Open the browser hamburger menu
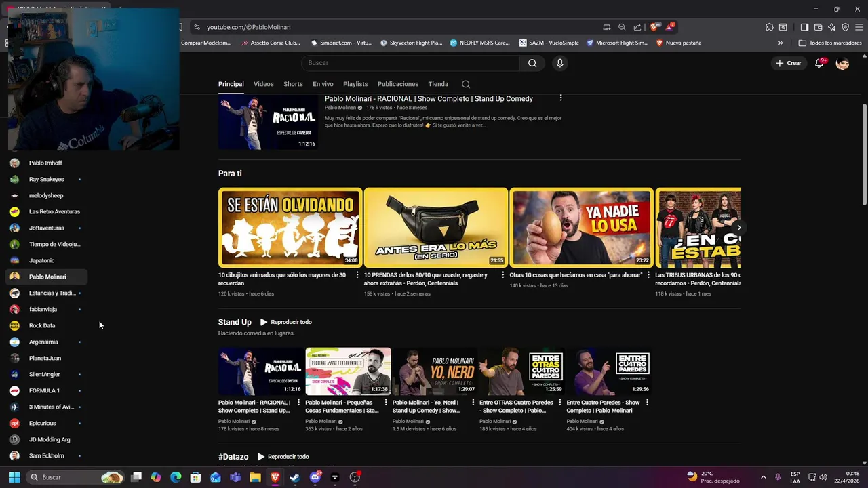This screenshot has height=488, width=868. [859, 27]
